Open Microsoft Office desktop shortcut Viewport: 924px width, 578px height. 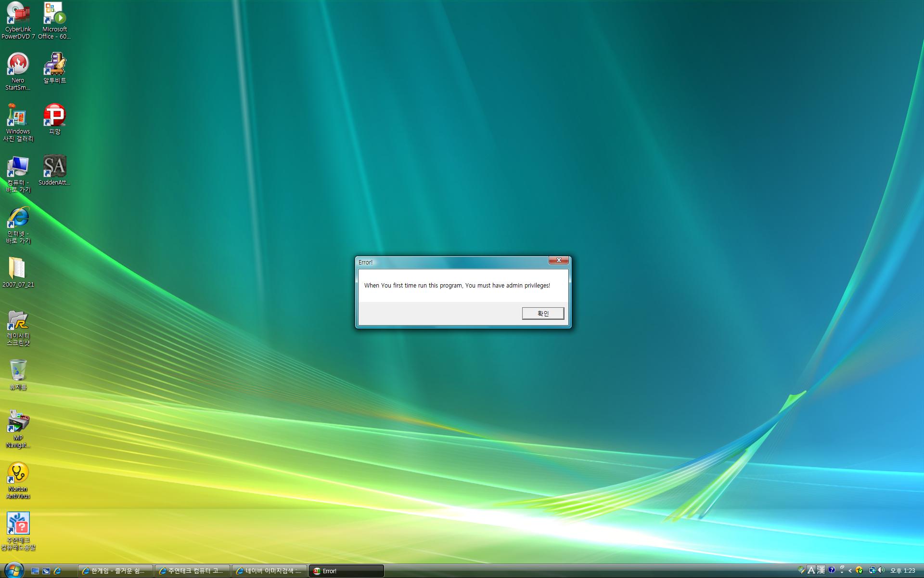(54, 20)
